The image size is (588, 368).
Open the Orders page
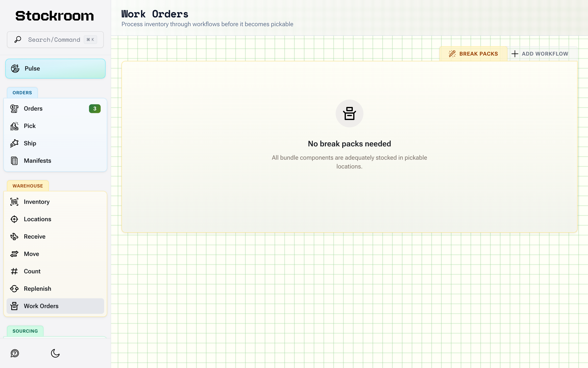coord(55,109)
